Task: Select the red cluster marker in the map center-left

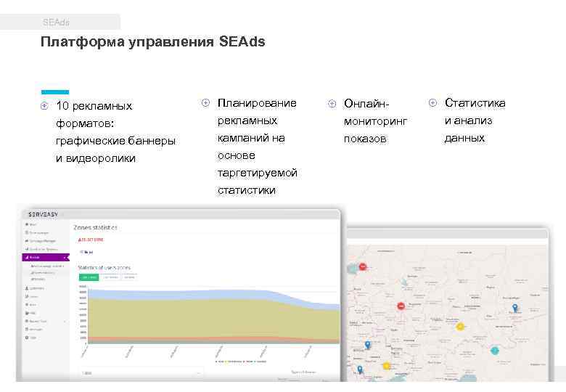Action: click(x=401, y=306)
